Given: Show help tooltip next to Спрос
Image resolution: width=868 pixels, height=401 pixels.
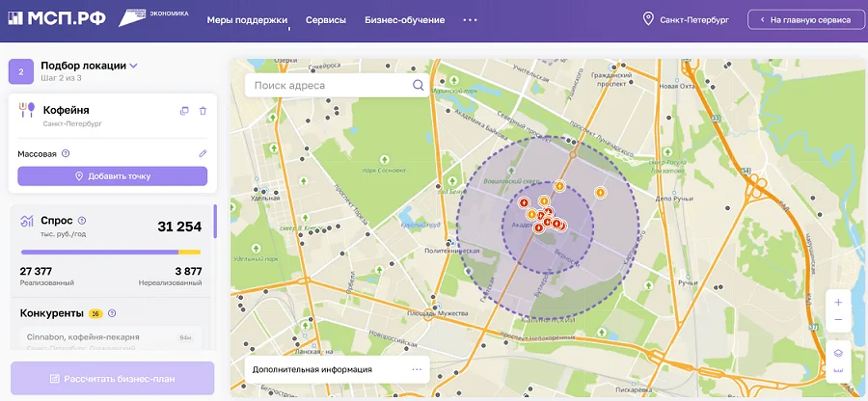Looking at the screenshot, I should [x=82, y=221].
